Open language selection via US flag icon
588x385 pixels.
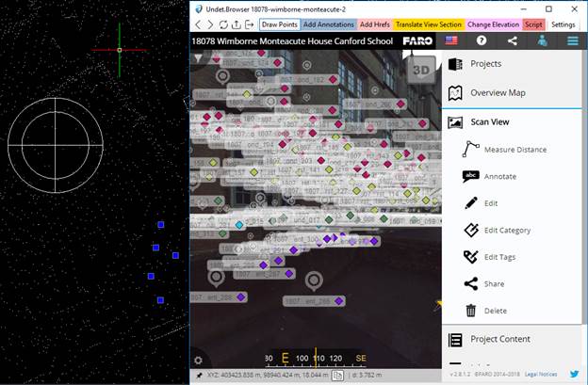click(451, 40)
